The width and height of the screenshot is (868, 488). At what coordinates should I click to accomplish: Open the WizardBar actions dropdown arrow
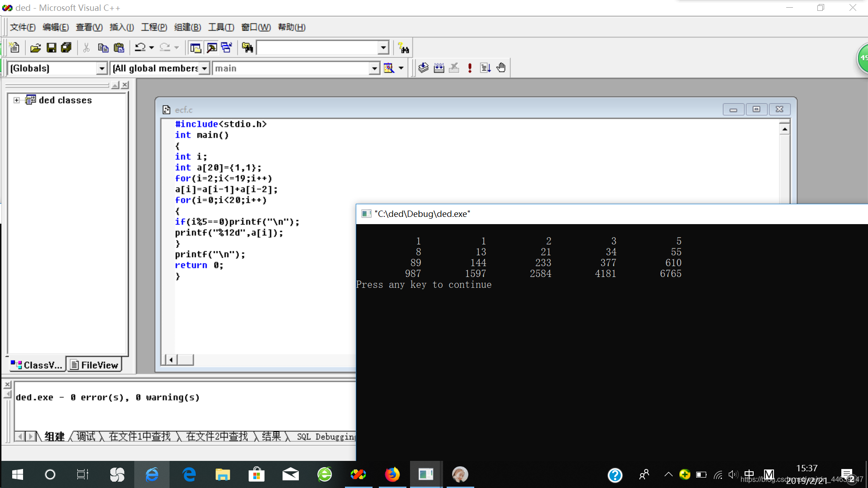click(x=401, y=68)
